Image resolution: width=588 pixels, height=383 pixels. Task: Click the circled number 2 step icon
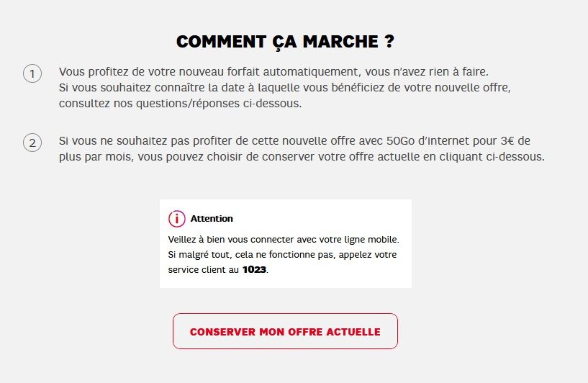click(x=32, y=142)
